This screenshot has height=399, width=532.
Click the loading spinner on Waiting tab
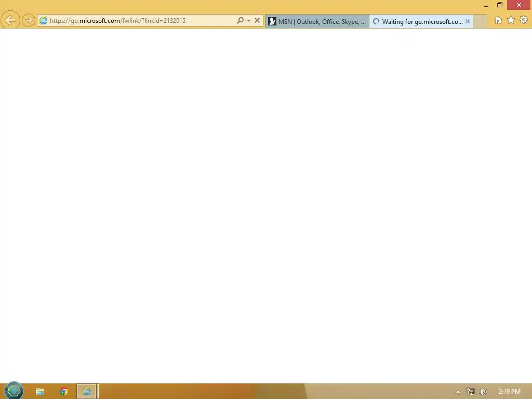click(x=376, y=22)
